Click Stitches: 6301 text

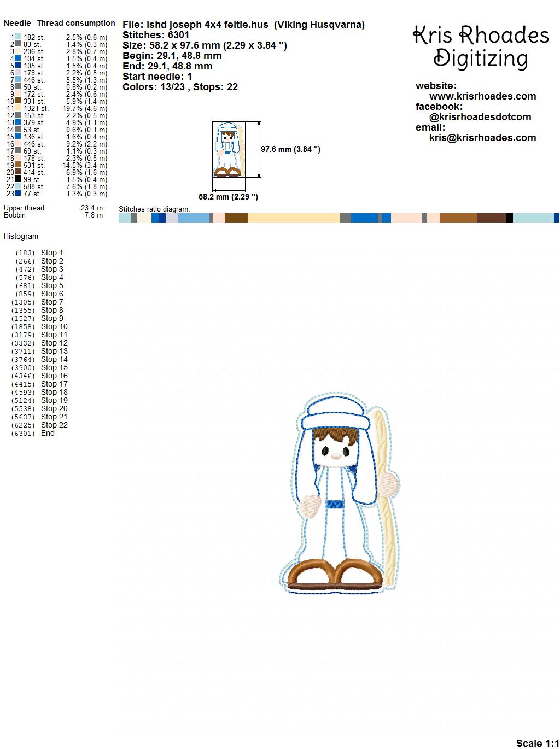(156, 35)
